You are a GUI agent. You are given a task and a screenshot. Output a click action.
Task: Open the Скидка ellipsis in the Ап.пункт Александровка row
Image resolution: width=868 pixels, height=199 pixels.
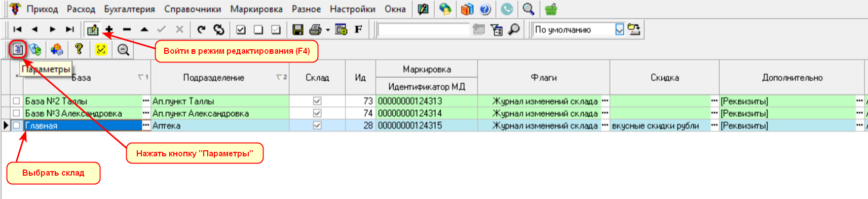point(714,113)
